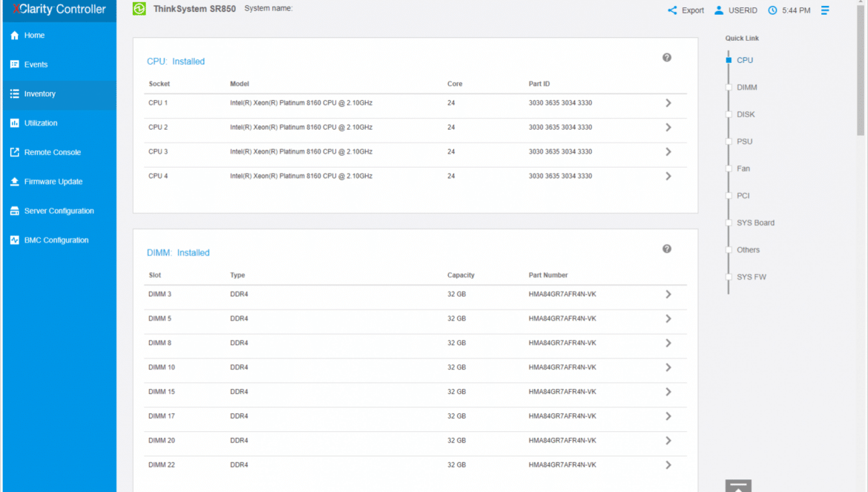Expand the DIMM 5 row details

click(668, 319)
